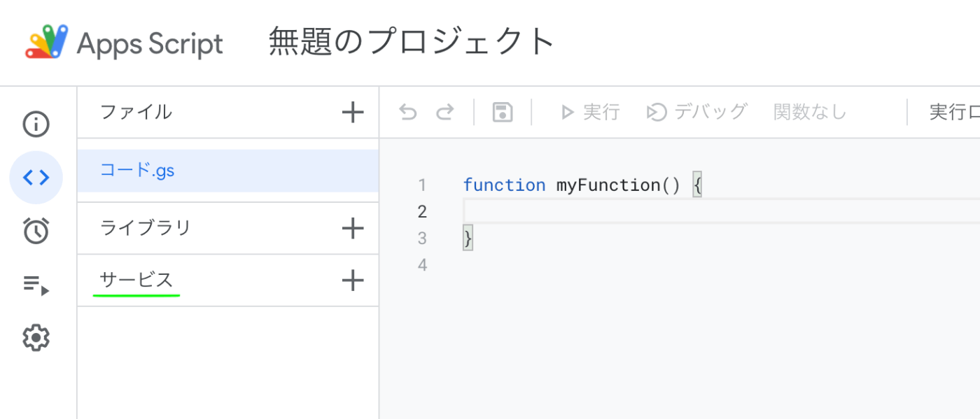Add a service to the project
The width and height of the screenshot is (980, 419).
[x=353, y=280]
